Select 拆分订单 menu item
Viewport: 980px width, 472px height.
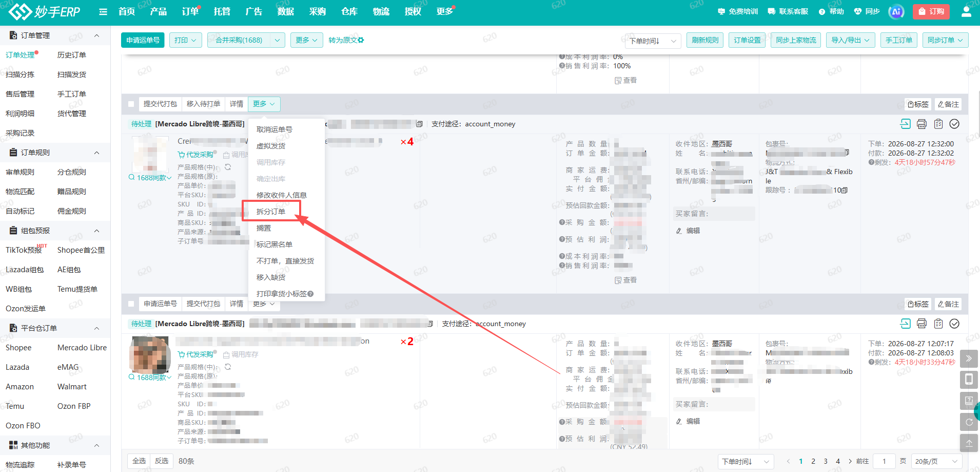coord(271,212)
